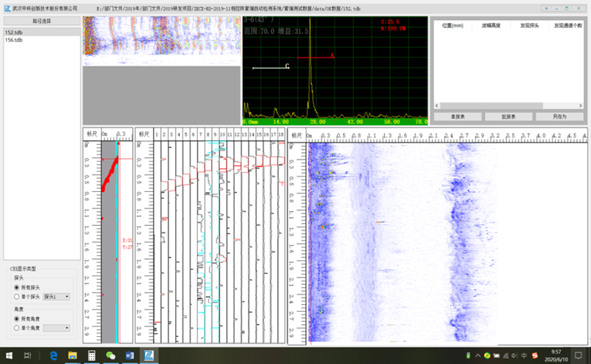The height and width of the screenshot is (364, 591).
Task: Select the 所有探头 radio button
Action: tap(17, 286)
